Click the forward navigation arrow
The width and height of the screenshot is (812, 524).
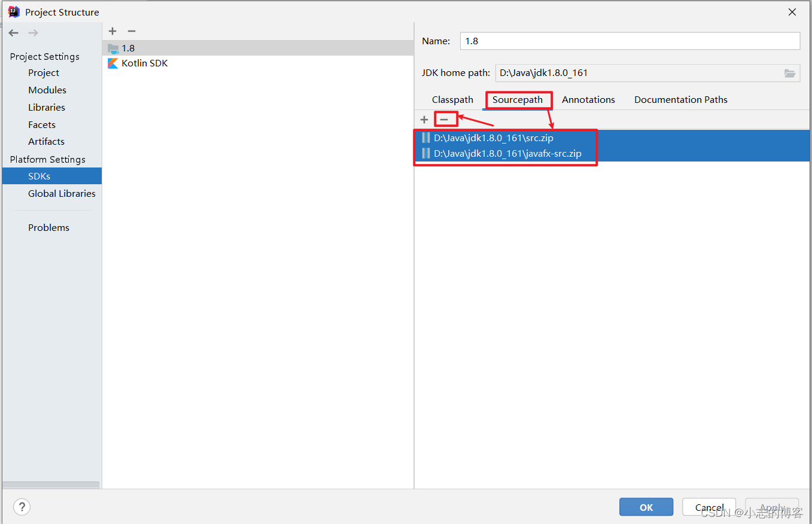34,33
